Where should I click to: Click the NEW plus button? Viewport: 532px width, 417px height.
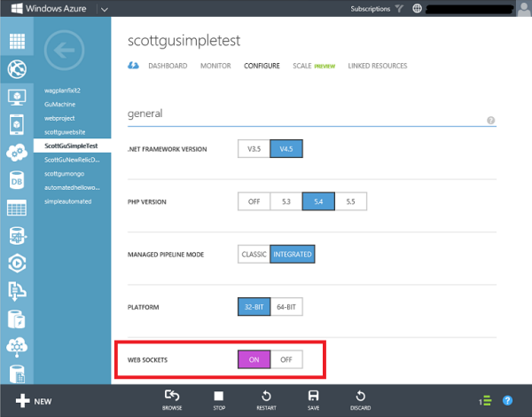34,401
